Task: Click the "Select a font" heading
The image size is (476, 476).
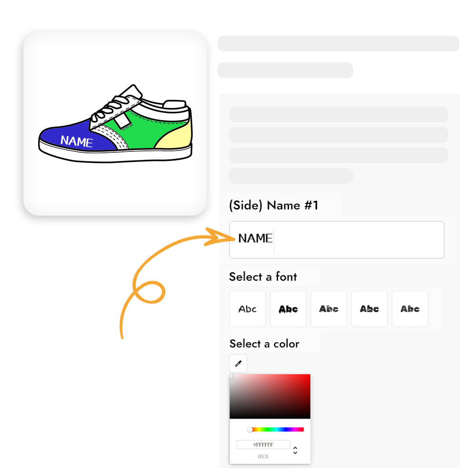Action: click(263, 277)
